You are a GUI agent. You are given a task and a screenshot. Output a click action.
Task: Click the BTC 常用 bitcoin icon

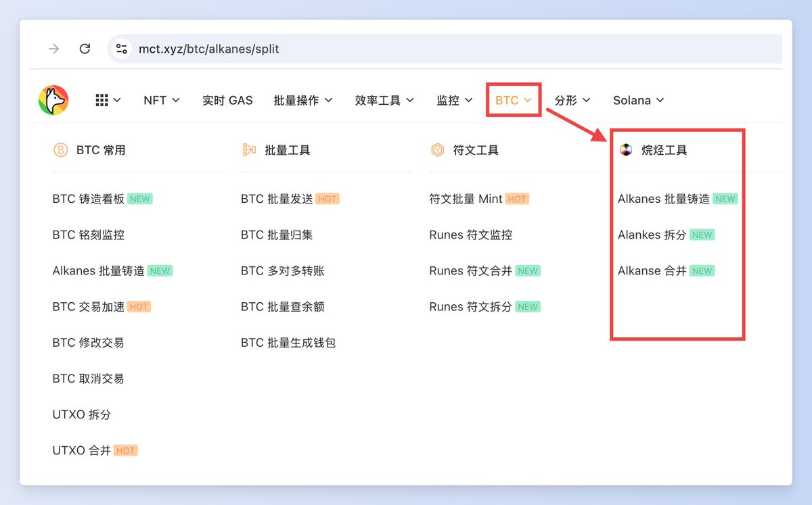point(60,150)
